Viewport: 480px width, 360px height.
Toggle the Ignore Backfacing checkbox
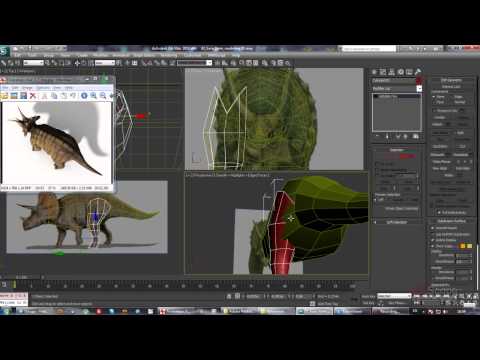coord(377,170)
